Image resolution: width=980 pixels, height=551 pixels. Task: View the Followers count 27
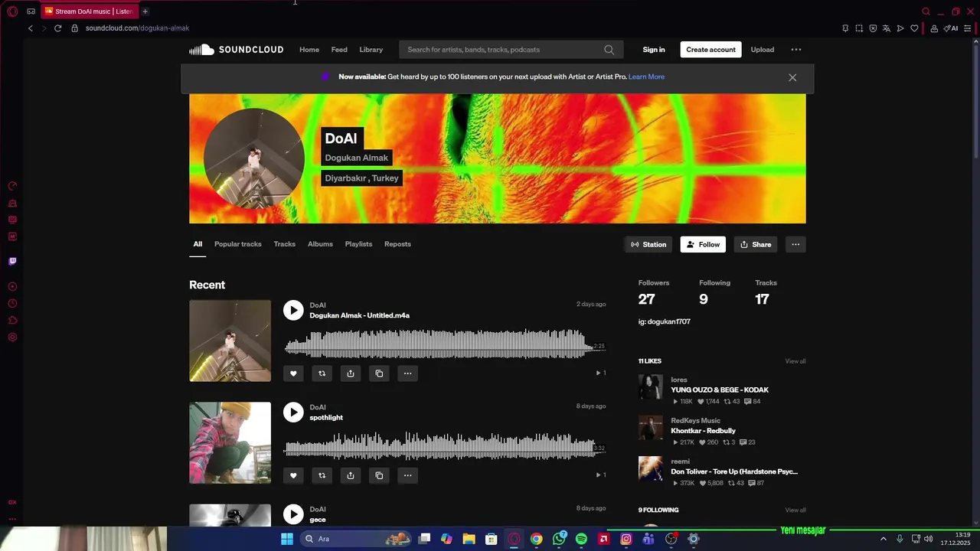[647, 299]
